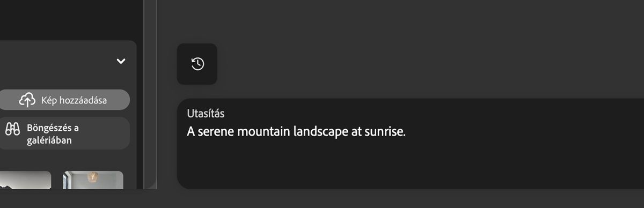The image size is (644, 208).
Task: Select the Kép hozzáadása button
Action: 63,100
